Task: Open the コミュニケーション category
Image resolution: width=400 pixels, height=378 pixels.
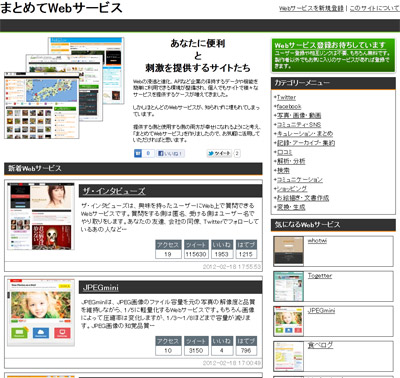Action: pyautogui.click(x=300, y=179)
